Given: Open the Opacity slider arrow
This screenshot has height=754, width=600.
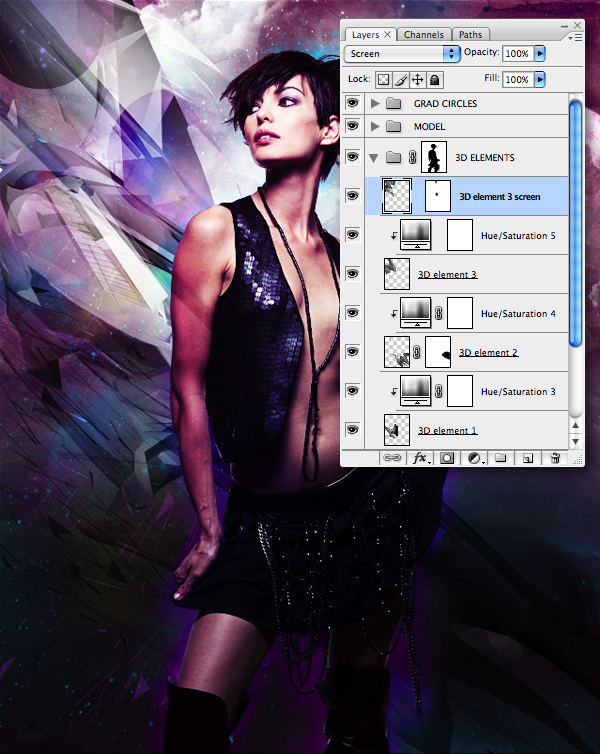Looking at the screenshot, I should [540, 53].
